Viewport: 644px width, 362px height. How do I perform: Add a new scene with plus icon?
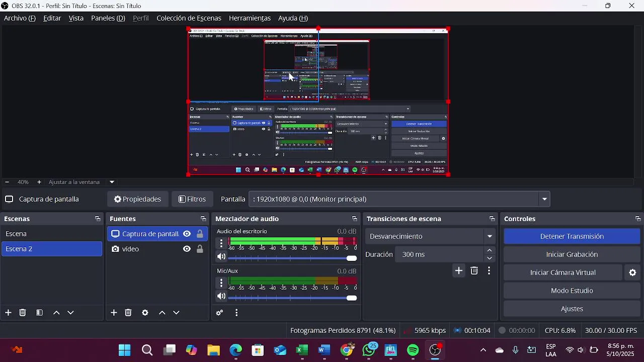coord(8,313)
